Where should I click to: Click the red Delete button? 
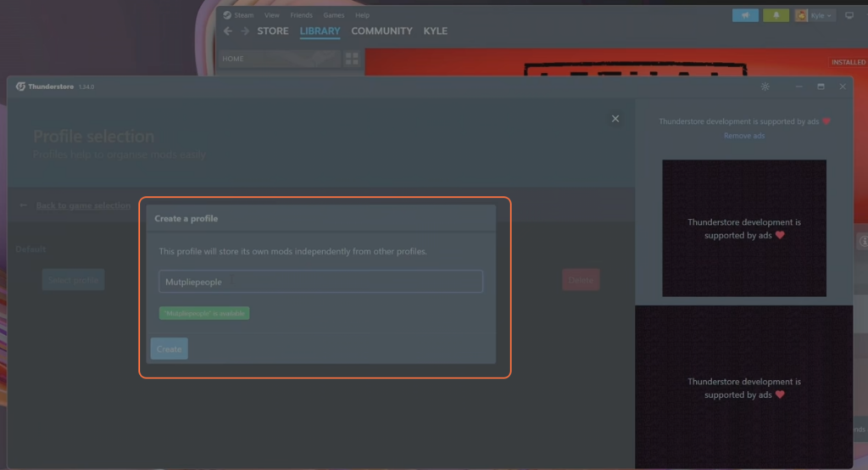point(581,280)
